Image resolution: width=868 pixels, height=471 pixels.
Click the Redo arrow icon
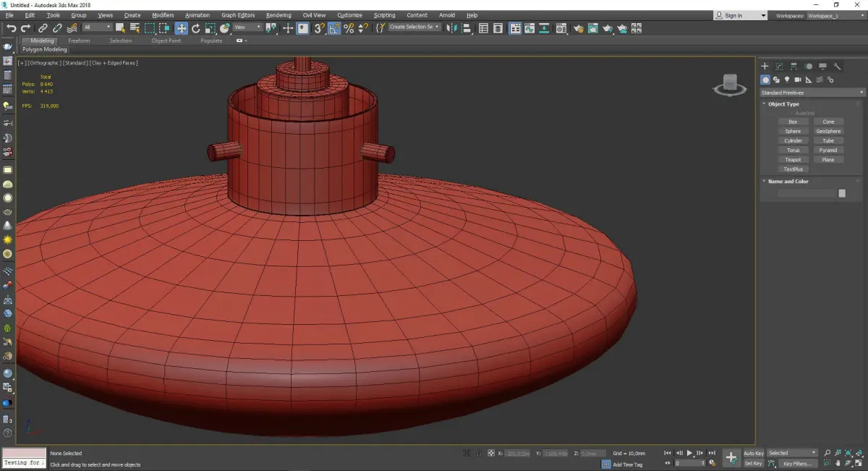[x=25, y=28]
